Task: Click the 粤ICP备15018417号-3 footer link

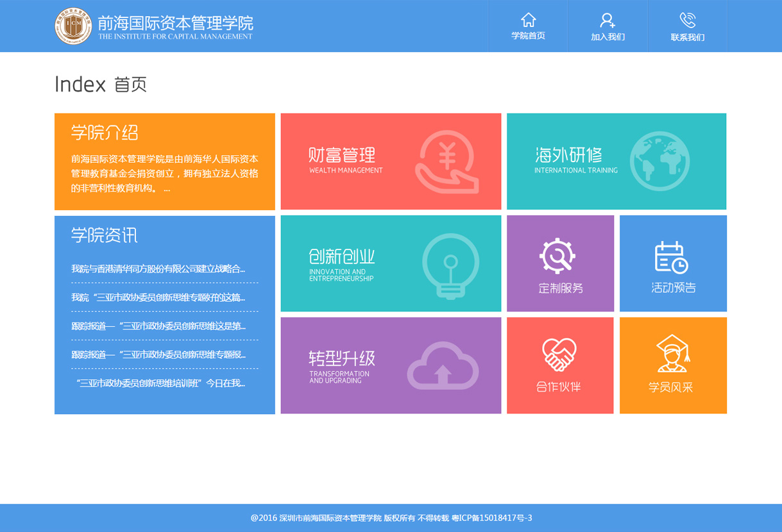Action: 491,518
